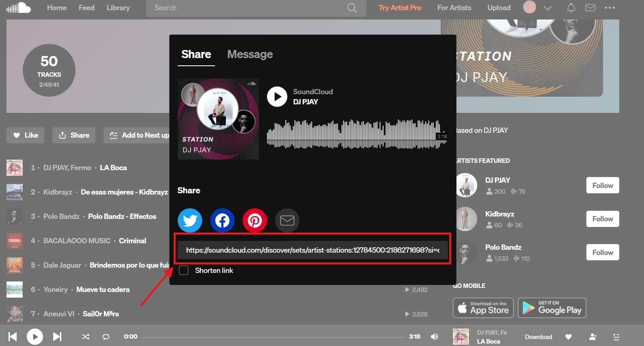Share to Twitter

tap(190, 221)
